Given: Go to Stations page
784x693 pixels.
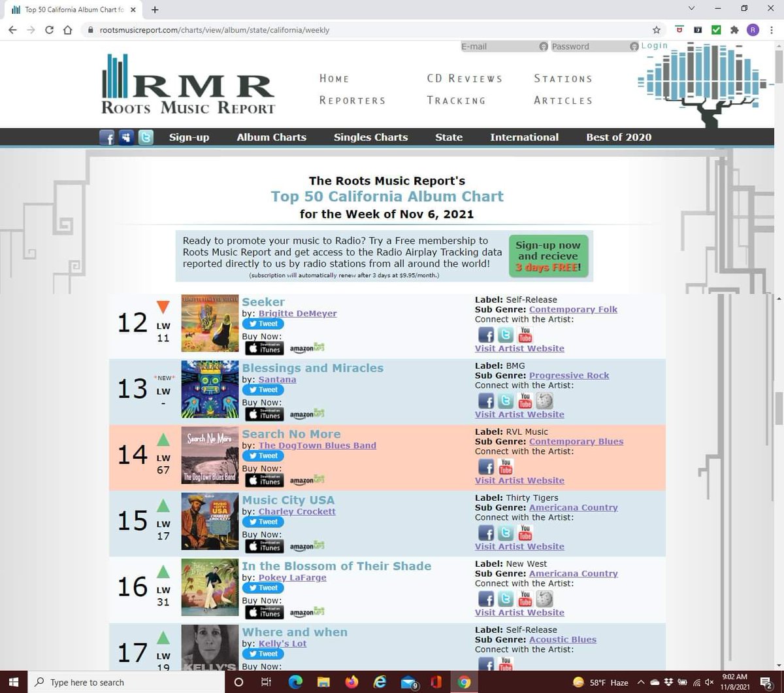Looking at the screenshot, I should click(563, 78).
